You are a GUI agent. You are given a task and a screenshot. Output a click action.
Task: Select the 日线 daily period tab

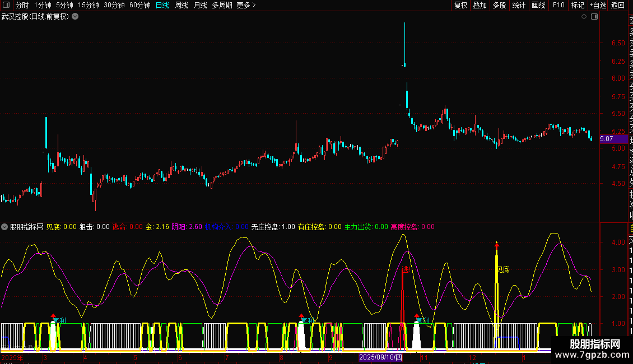pos(162,6)
